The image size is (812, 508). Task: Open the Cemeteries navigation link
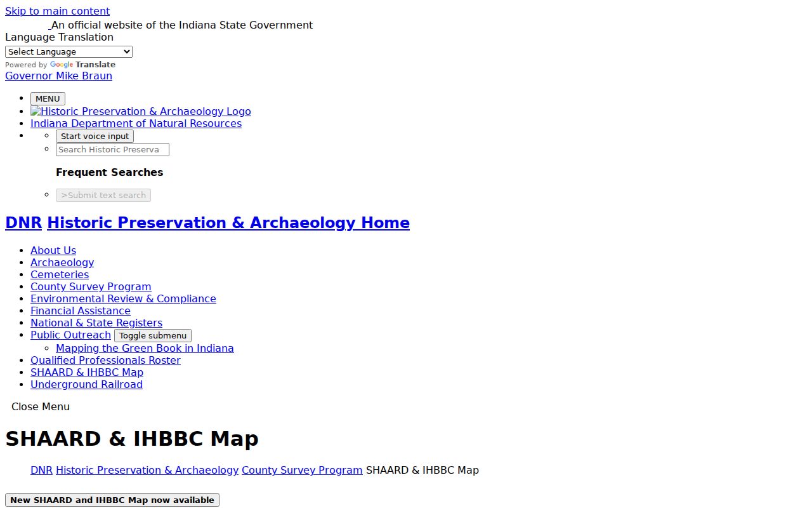point(60,274)
